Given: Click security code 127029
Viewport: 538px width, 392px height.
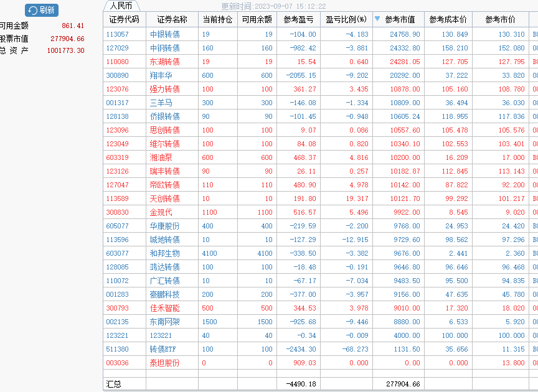Looking at the screenshot, I should point(117,48).
